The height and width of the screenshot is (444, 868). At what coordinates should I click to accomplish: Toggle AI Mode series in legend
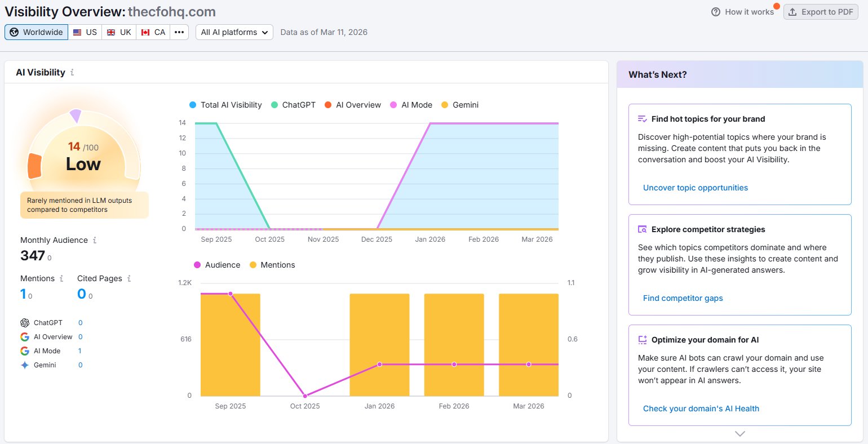click(411, 105)
